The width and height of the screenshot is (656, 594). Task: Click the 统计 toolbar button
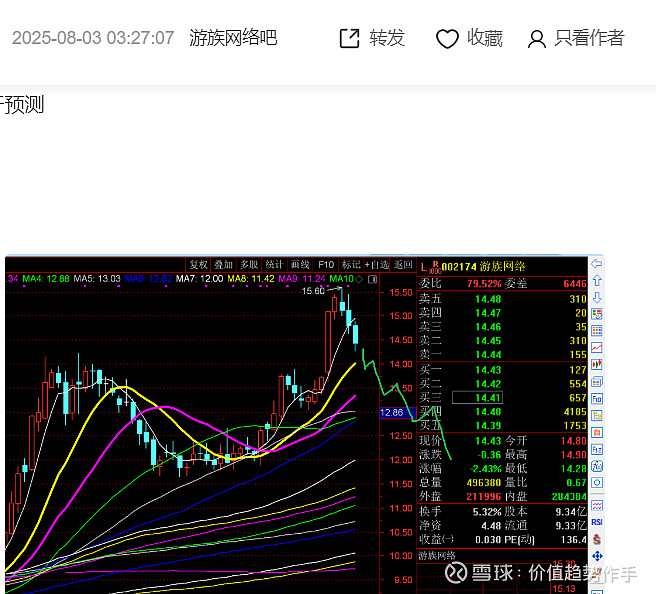pos(274,265)
